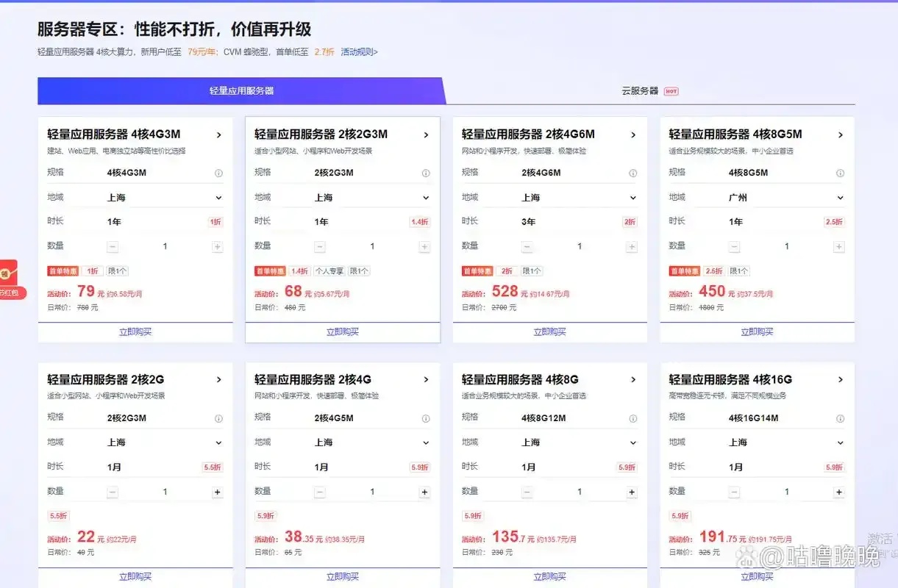Show the info icon for the 4核4G3M spec

click(218, 173)
